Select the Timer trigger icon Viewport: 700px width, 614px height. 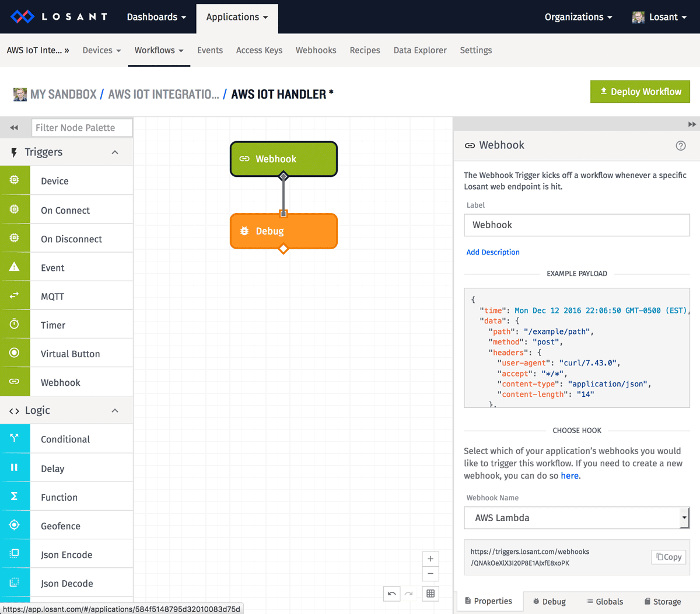pyautogui.click(x=15, y=324)
